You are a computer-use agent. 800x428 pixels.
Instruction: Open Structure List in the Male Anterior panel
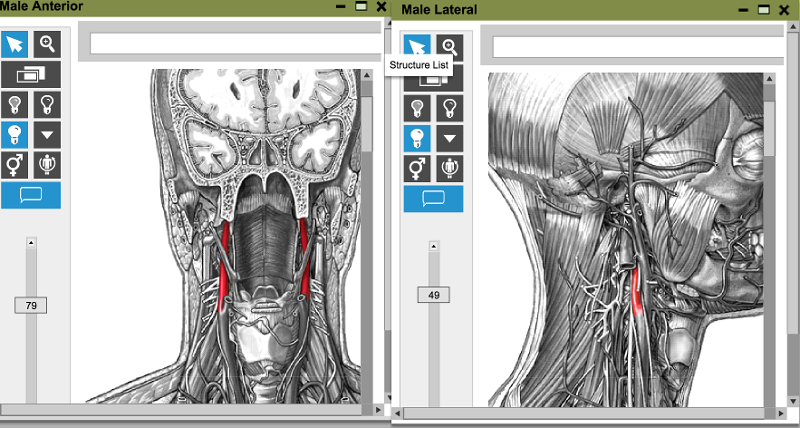[31, 74]
